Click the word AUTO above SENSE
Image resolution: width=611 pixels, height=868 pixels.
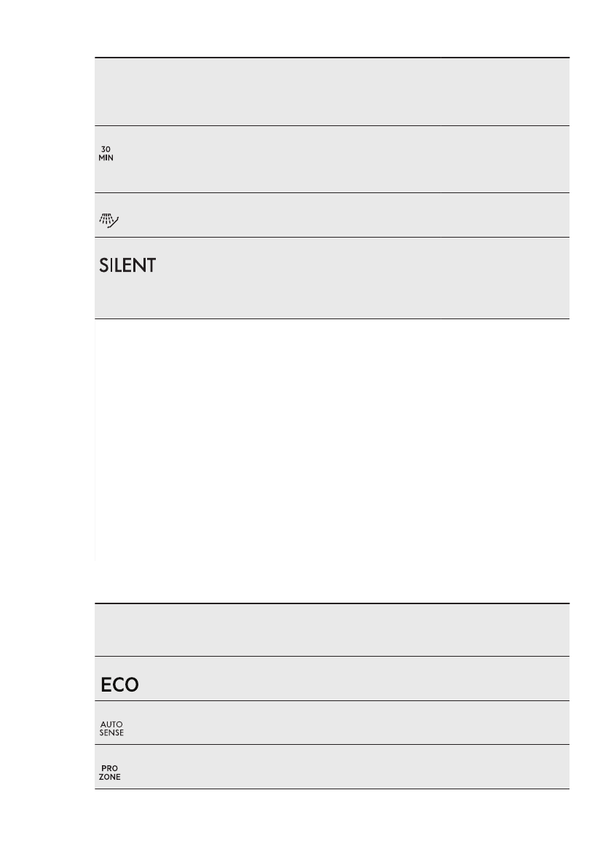tap(111, 725)
